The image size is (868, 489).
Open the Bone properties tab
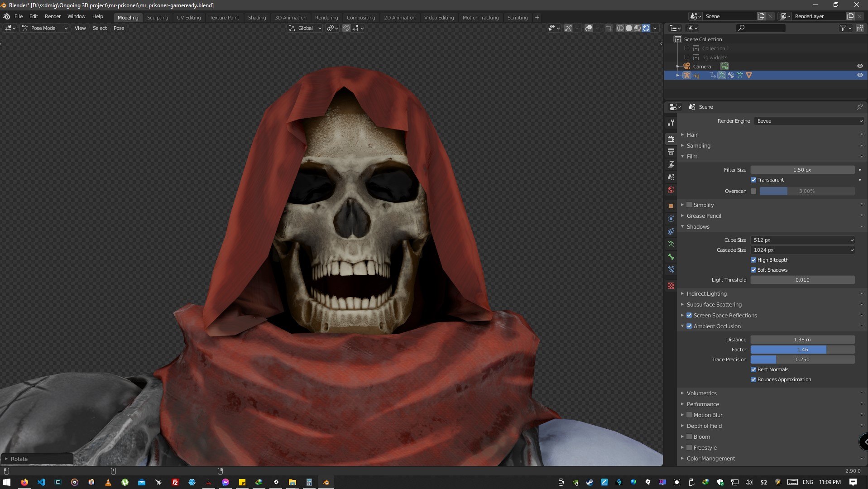[x=671, y=257]
